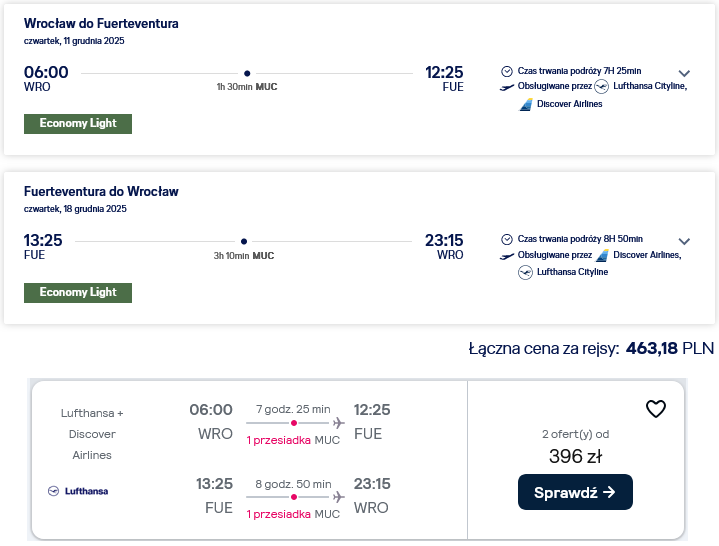Screen dimensions: 719x546
Task: Click Lufthansa Cityline crane logo in return flight
Action: [x=525, y=272]
